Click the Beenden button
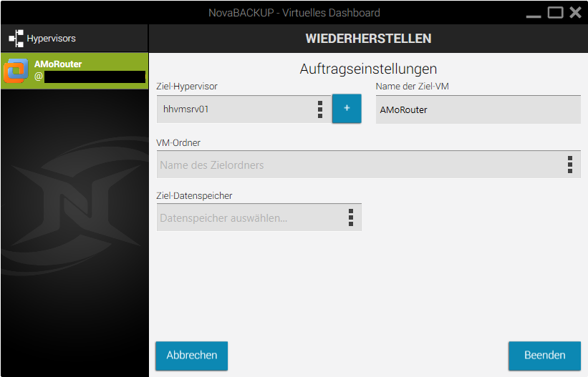 click(x=544, y=356)
